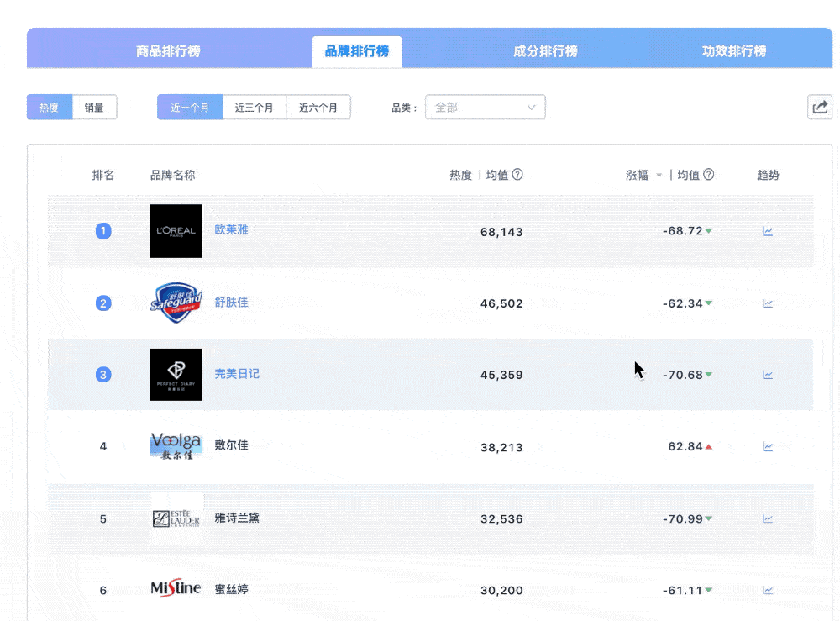Switch ranking to 销量

[x=94, y=108]
